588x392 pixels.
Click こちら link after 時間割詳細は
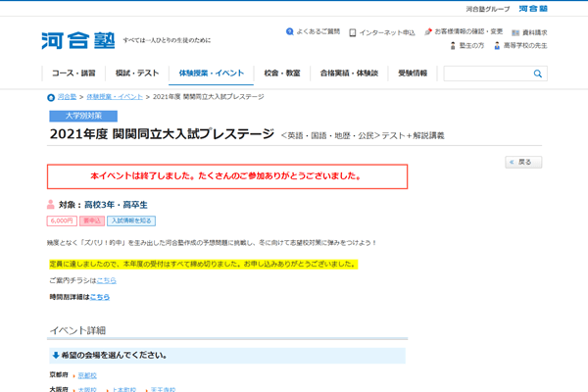pyautogui.click(x=100, y=297)
